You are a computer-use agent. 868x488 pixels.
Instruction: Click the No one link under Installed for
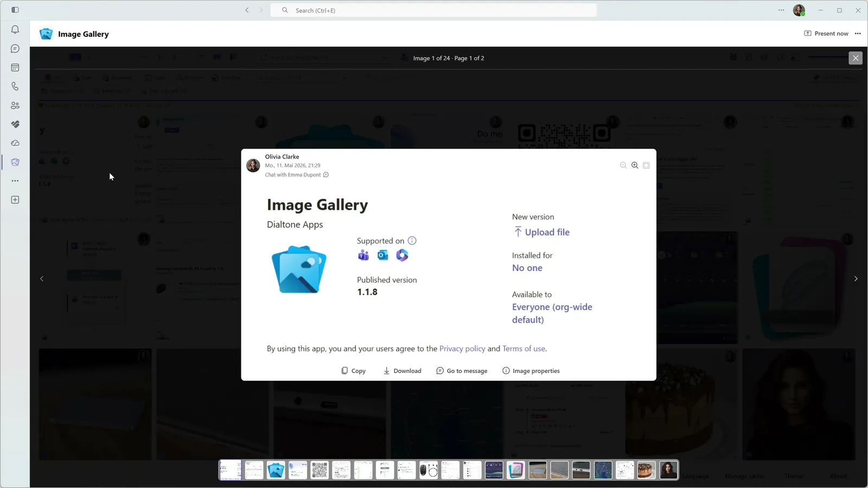pos(527,268)
